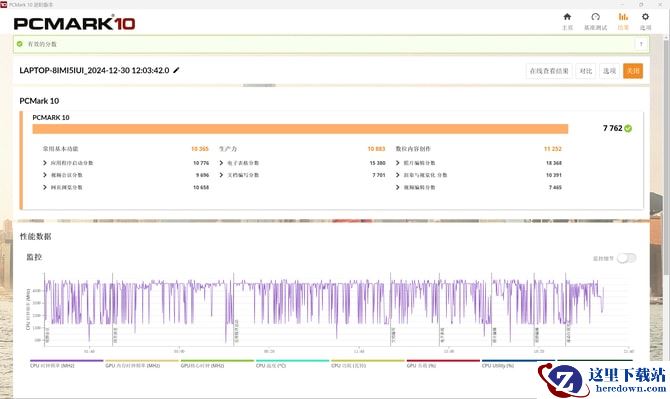Click the green valid-score check icon

(19, 44)
